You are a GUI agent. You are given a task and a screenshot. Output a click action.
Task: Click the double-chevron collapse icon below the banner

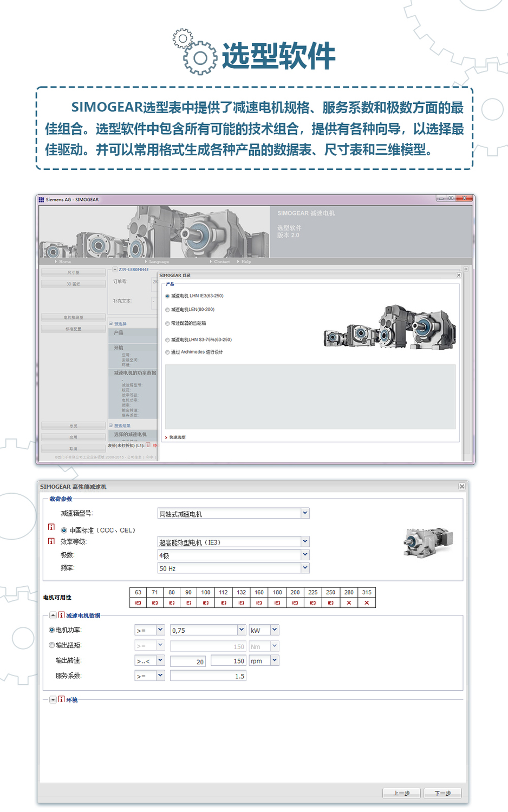point(466,269)
